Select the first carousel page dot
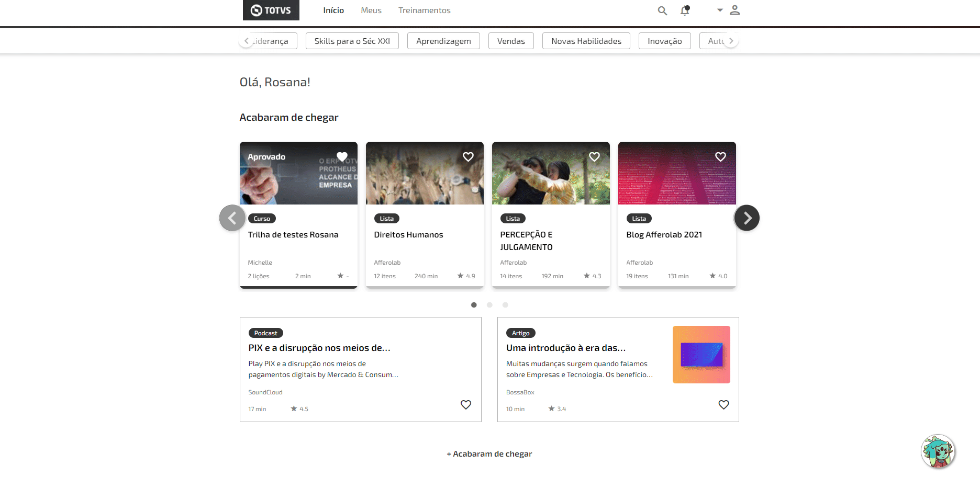 click(x=474, y=305)
